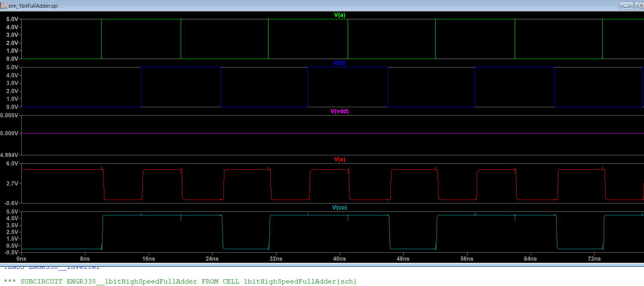Click the 2.7V label on the V(s) axis

point(12,184)
